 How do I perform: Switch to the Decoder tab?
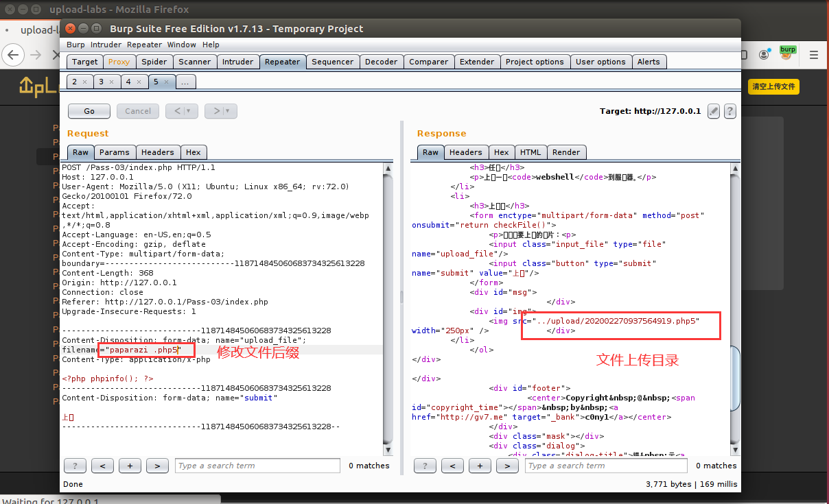[381, 62]
